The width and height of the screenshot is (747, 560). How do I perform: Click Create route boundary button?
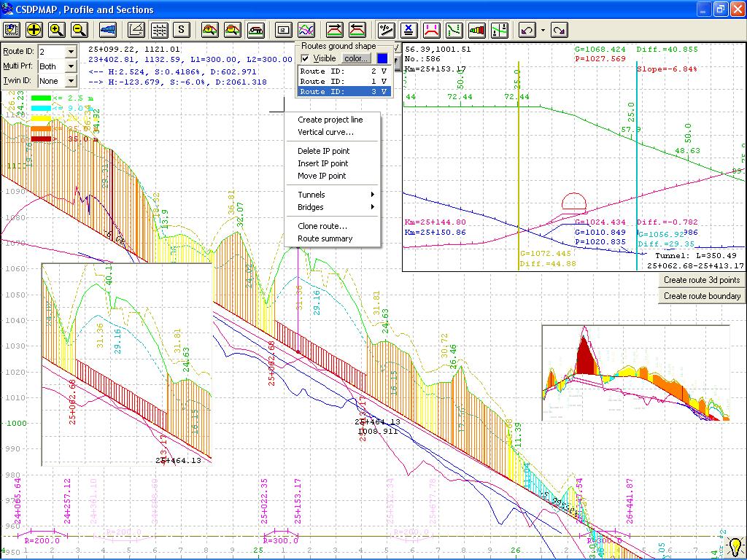[x=702, y=296]
